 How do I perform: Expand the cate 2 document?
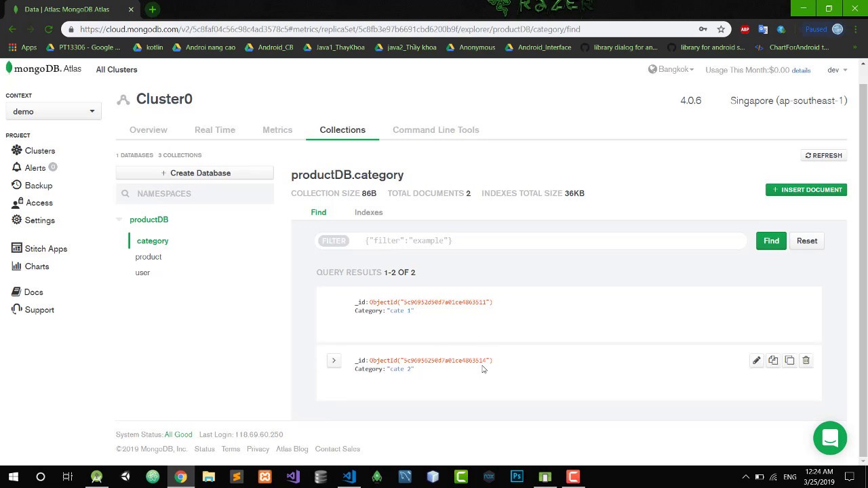[x=334, y=361]
